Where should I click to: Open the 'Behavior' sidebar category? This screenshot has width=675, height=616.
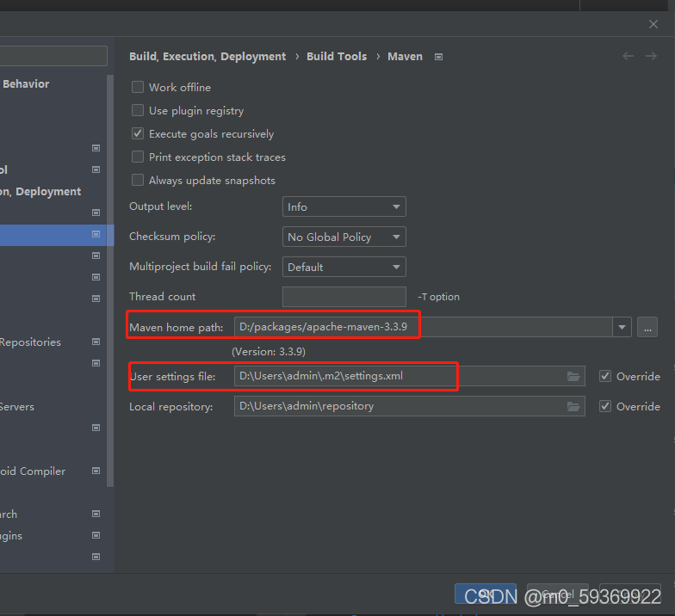click(x=26, y=84)
